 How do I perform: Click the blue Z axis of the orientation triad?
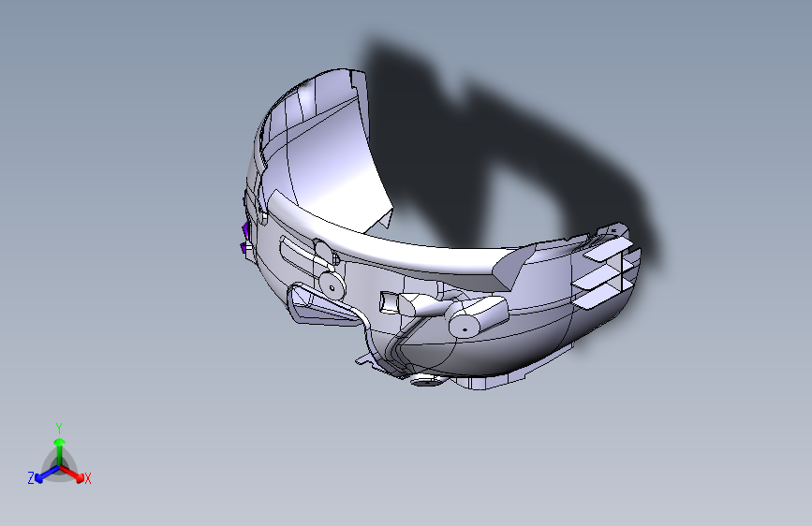click(x=47, y=474)
